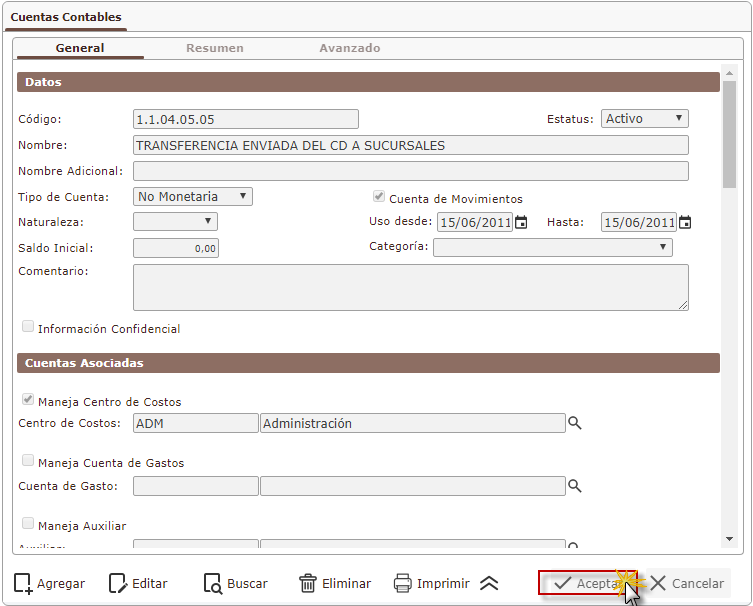
Task: Search Centro de Costos with magnifier
Action: 575,423
